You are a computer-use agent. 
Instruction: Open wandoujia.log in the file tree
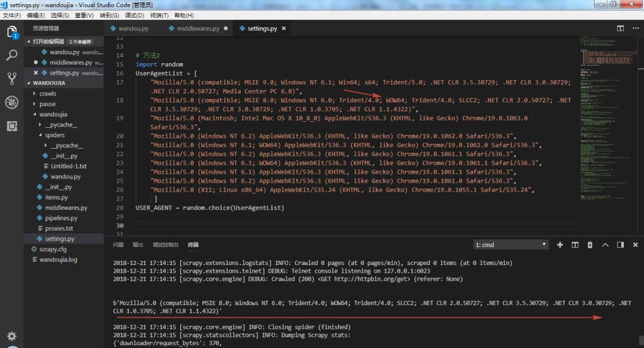(x=64, y=260)
